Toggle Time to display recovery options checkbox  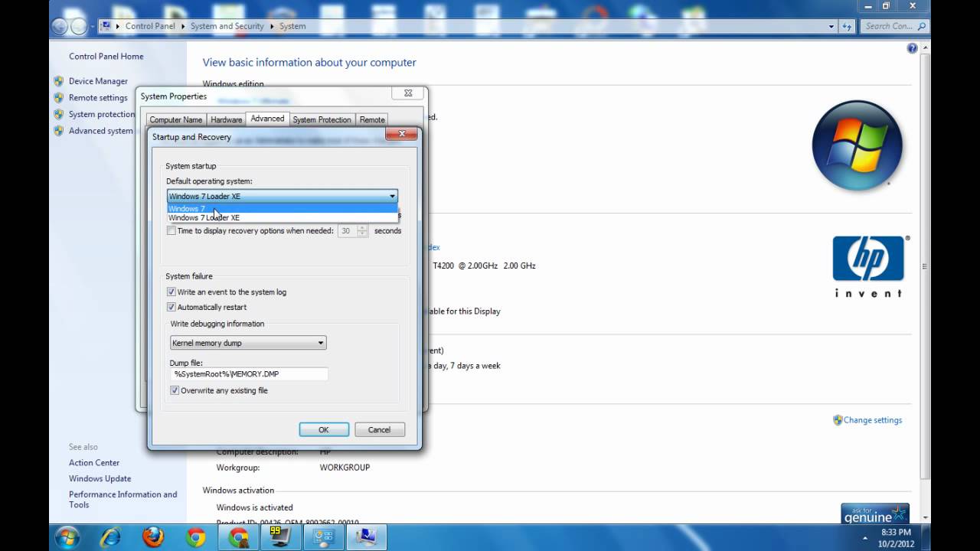[x=171, y=230]
